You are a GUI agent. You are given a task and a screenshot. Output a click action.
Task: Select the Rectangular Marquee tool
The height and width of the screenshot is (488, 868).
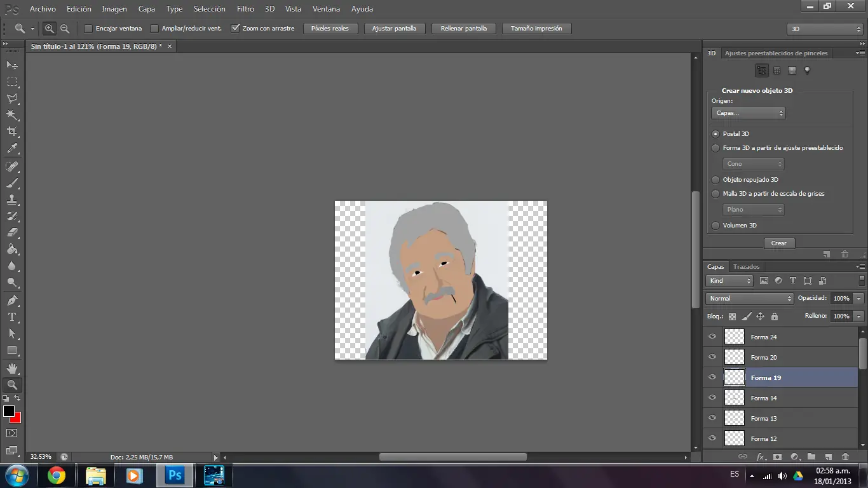[x=12, y=82]
